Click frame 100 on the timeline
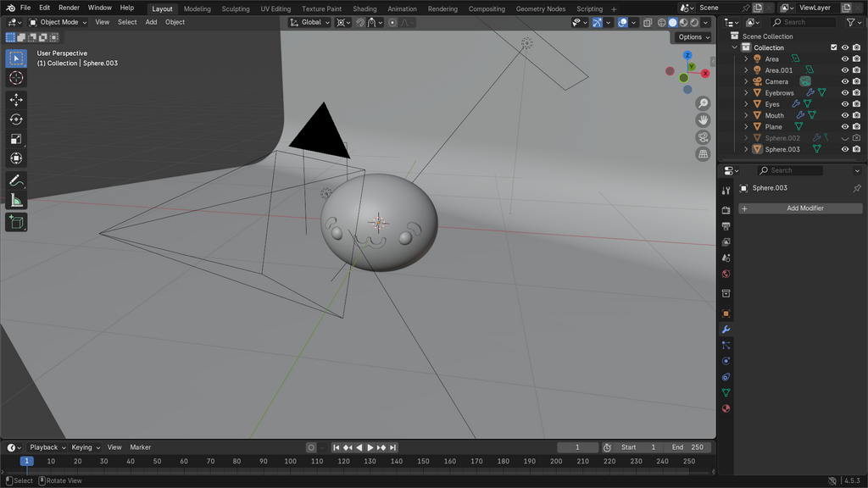The height and width of the screenshot is (488, 868). pyautogui.click(x=290, y=462)
